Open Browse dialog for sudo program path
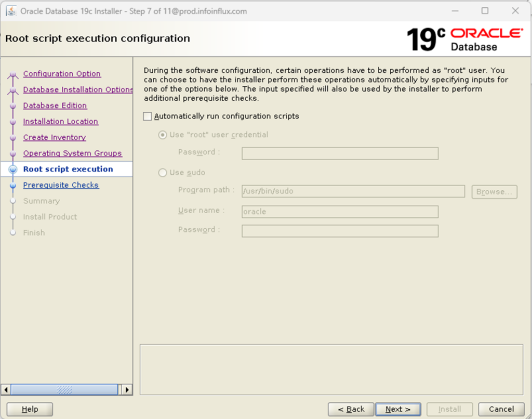This screenshot has height=419, width=532. (494, 191)
